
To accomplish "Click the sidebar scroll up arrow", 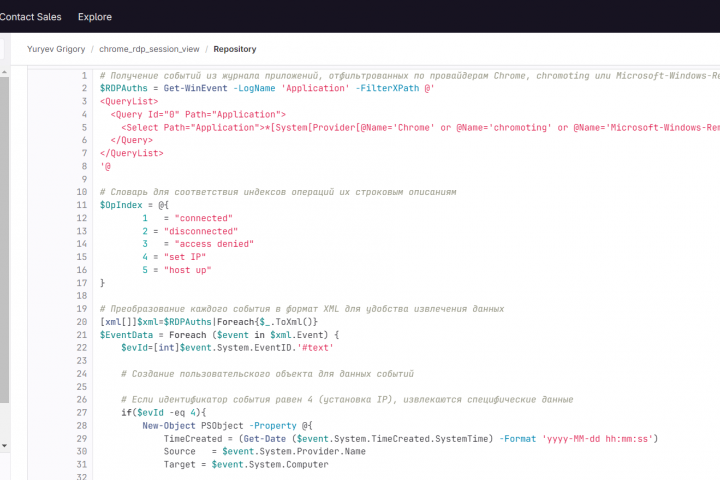I will click(x=4, y=72).
